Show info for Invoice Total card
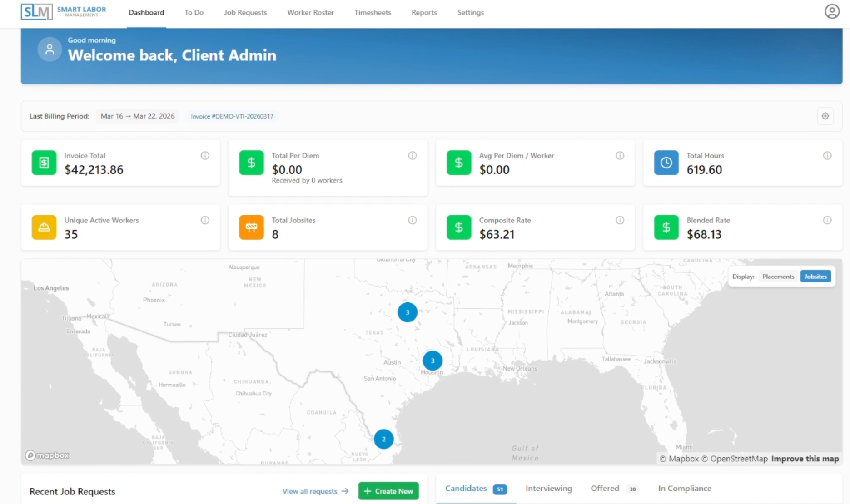This screenshot has width=850, height=504. point(205,156)
